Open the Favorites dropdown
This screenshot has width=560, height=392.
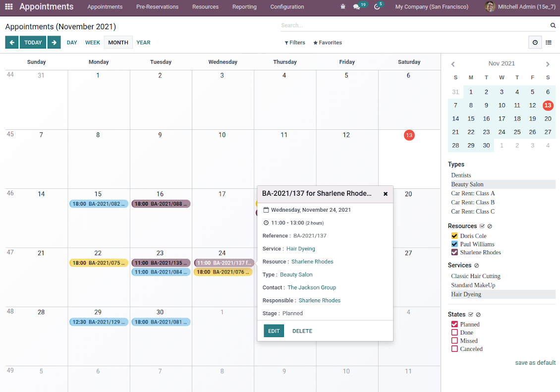click(x=328, y=43)
